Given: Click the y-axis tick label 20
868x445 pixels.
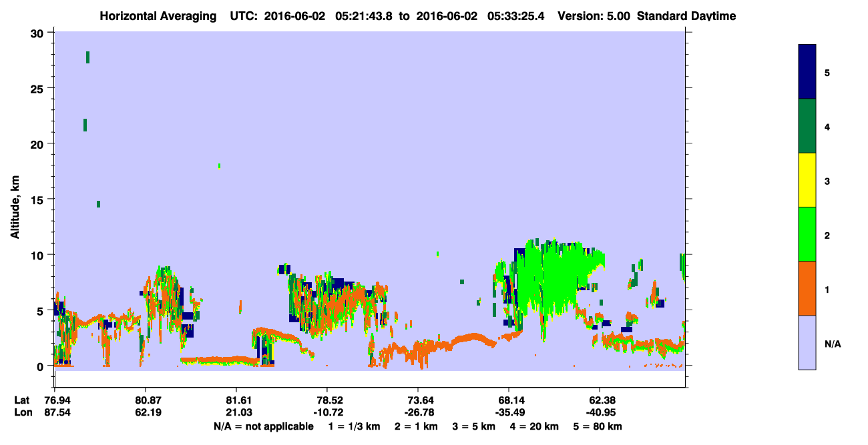Looking at the screenshot, I should 39,143.
